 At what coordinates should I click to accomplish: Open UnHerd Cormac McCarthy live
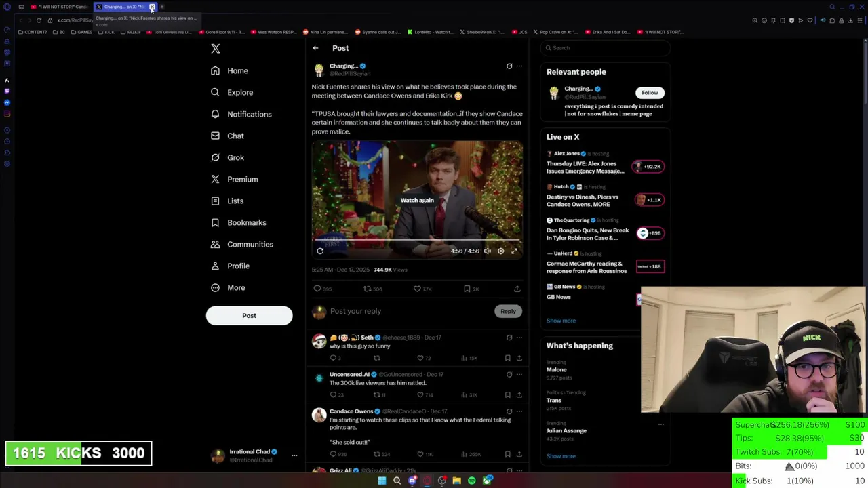coord(606,263)
